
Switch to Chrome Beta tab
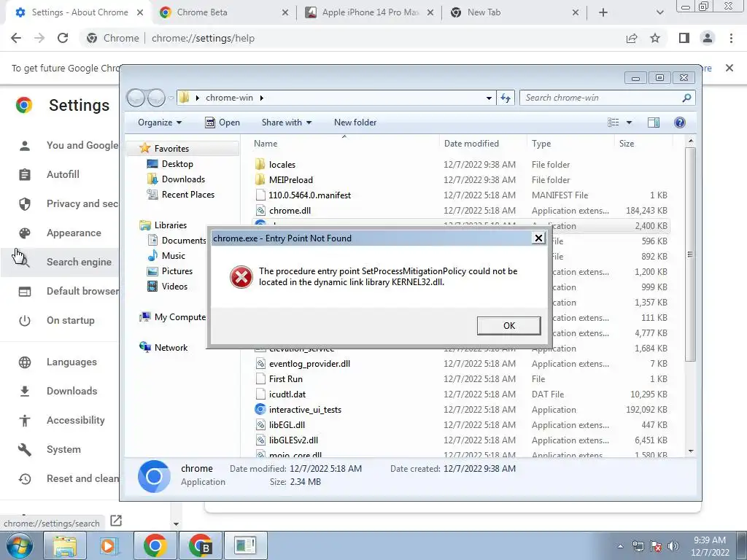point(224,12)
